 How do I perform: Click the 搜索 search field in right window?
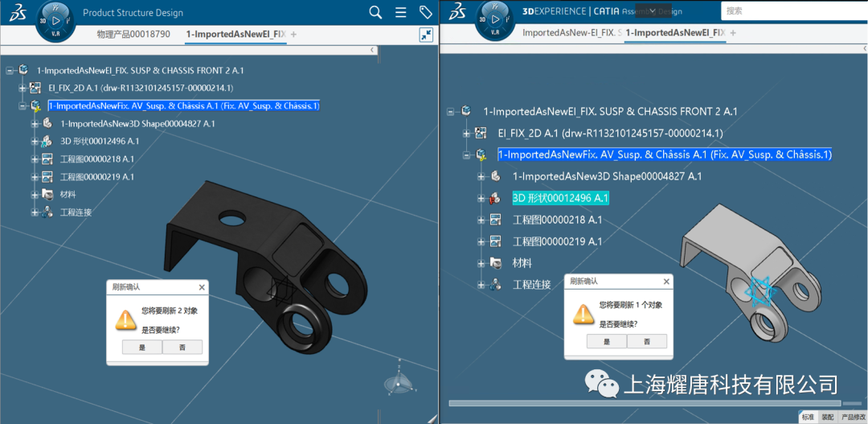(794, 10)
